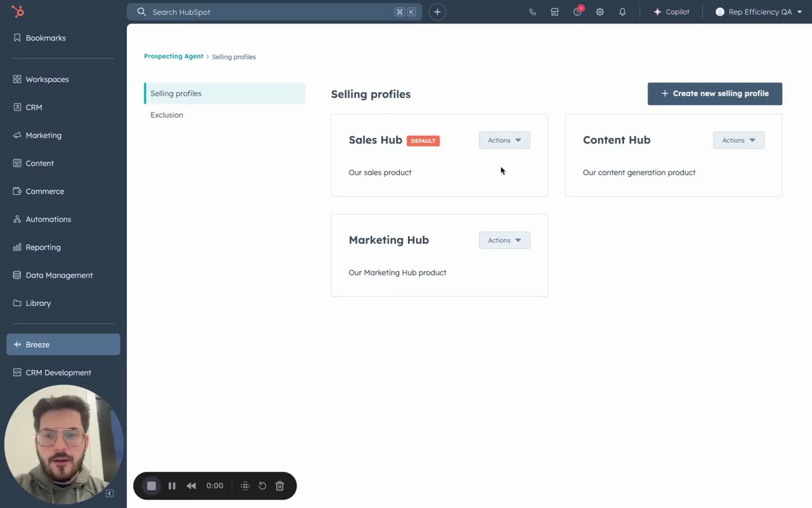Click the rewind recording button
812x508 pixels.
click(191, 486)
